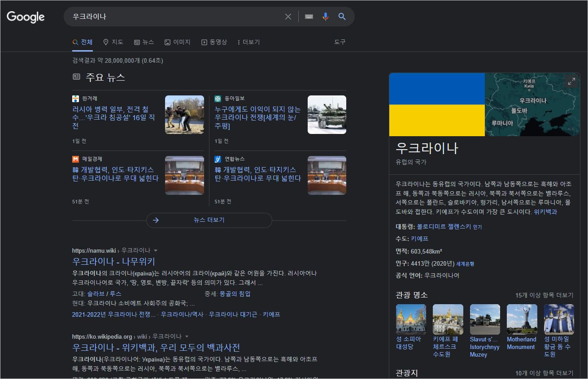Open the 2021-2022년 우크라이나 전쟁 sitelink
The height and width of the screenshot is (379, 588).
point(114,314)
